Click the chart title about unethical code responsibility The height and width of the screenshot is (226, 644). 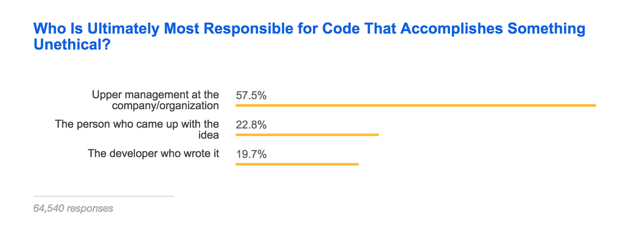[309, 29]
